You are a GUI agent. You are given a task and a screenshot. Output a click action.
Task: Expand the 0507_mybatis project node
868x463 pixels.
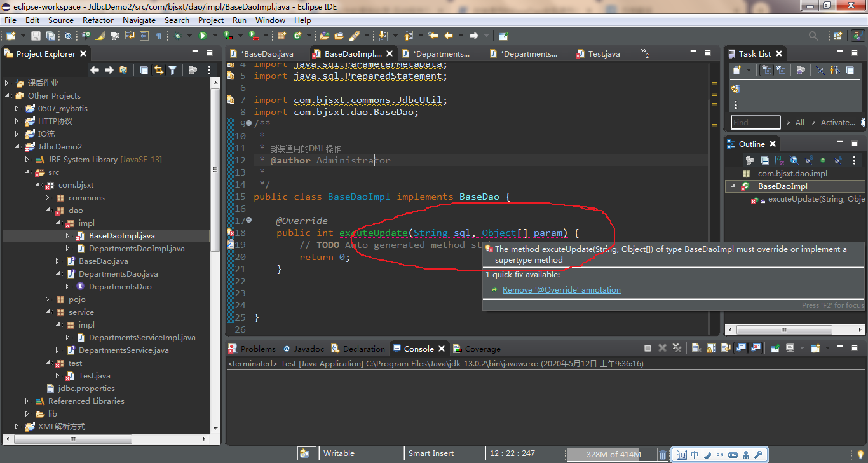(x=18, y=108)
